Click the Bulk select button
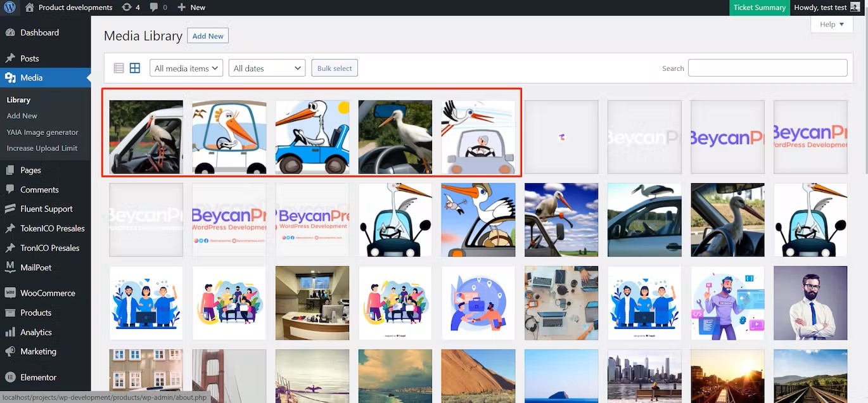The image size is (868, 403). coord(335,68)
